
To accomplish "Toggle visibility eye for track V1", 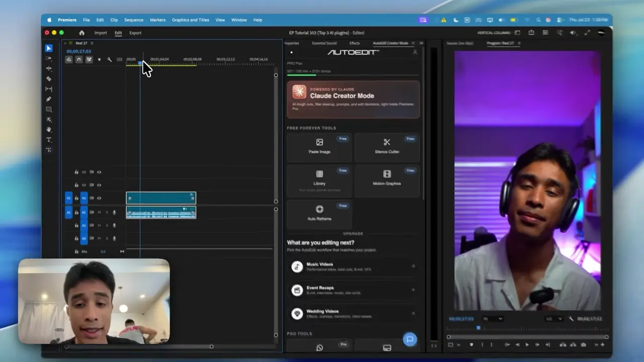I will click(x=99, y=198).
